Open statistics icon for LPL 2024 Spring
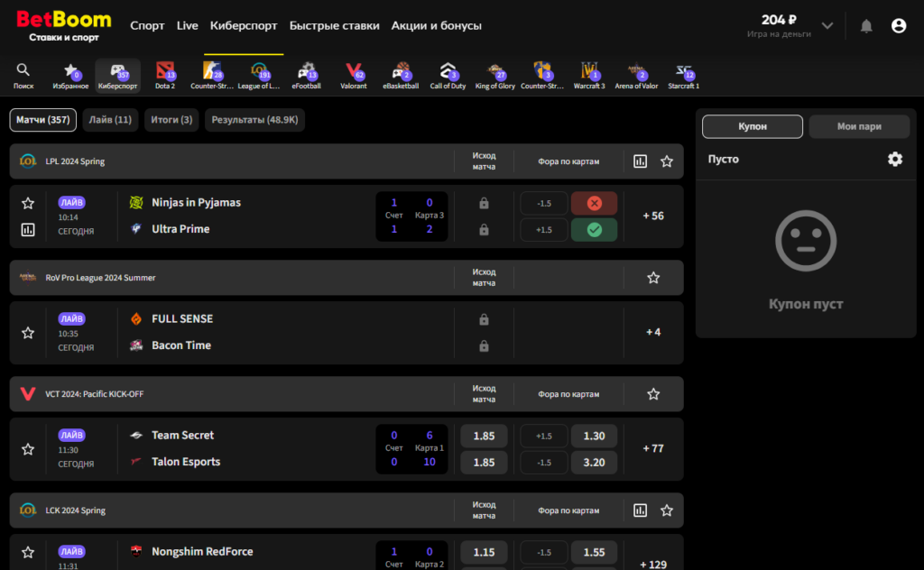Viewport: 924px width, 570px height. [640, 161]
